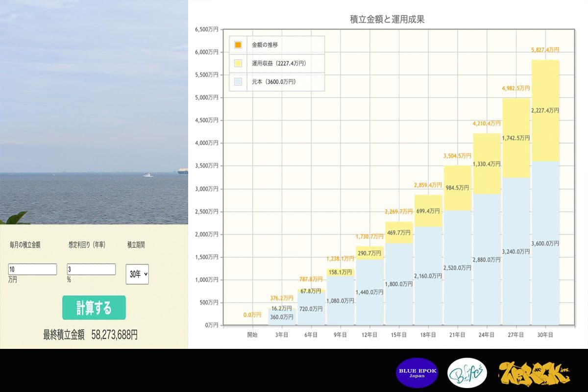The image size is (588, 392).
Task: Click the monthly savings amount input field
Action: tap(32, 269)
